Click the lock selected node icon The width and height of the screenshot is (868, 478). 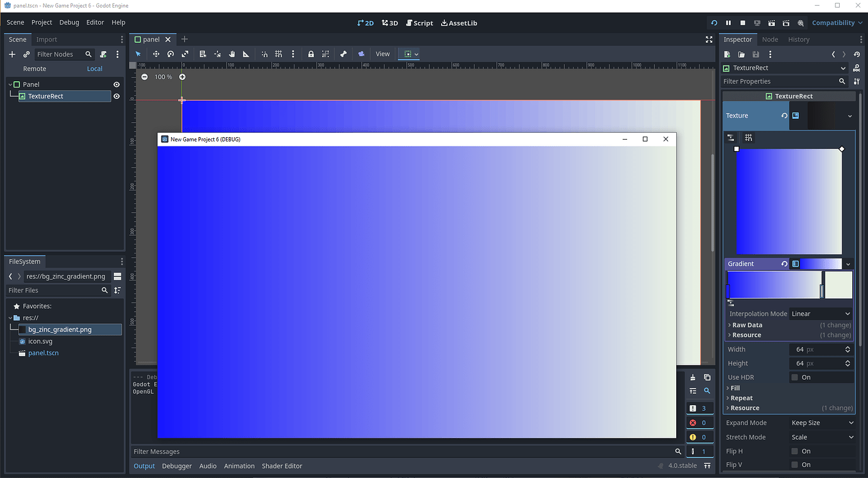(x=311, y=53)
